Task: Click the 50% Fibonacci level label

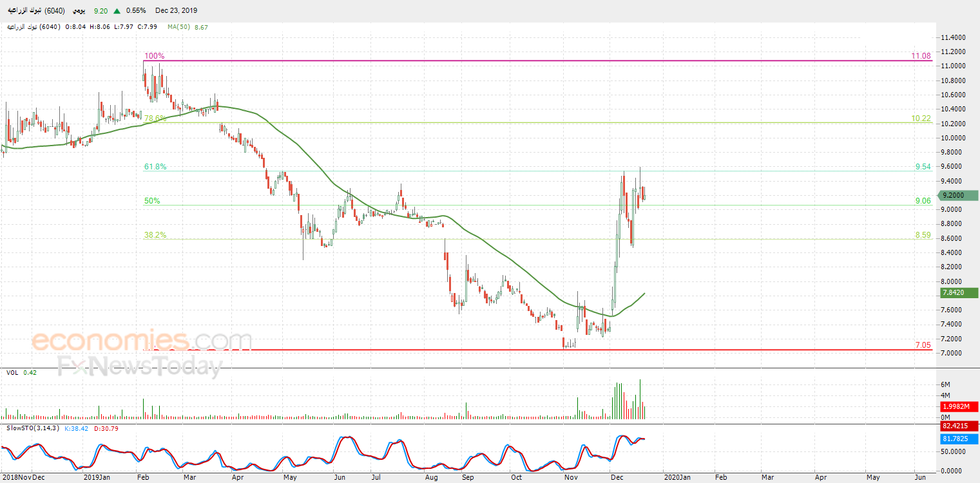Action: point(152,201)
